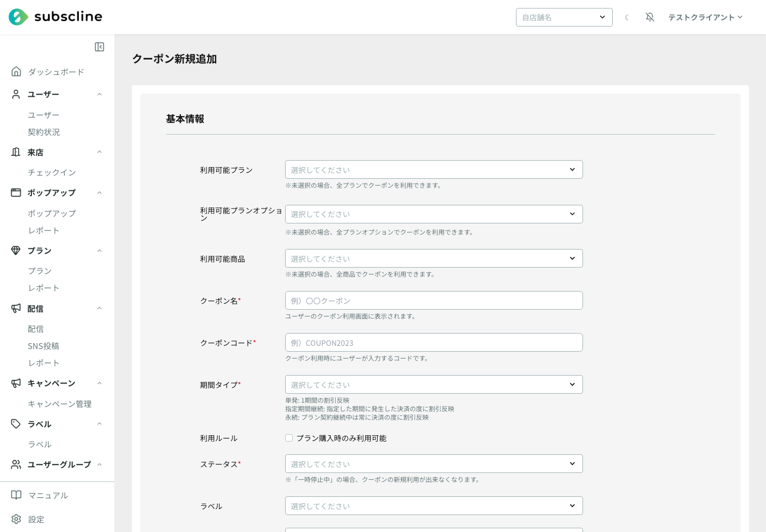Open the テストクライアント account menu
766x532 pixels.
coord(705,17)
